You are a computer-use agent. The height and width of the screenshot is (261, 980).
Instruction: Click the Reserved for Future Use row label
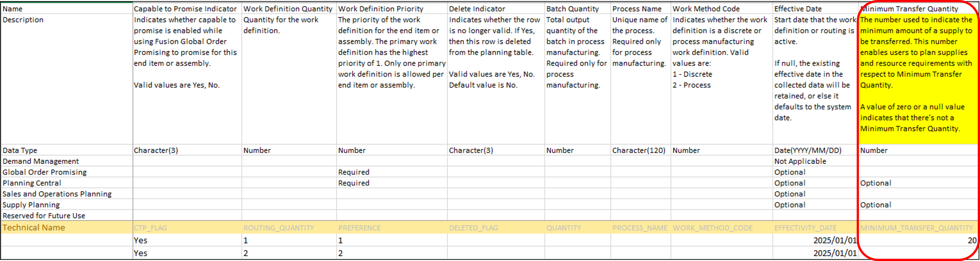pos(44,216)
